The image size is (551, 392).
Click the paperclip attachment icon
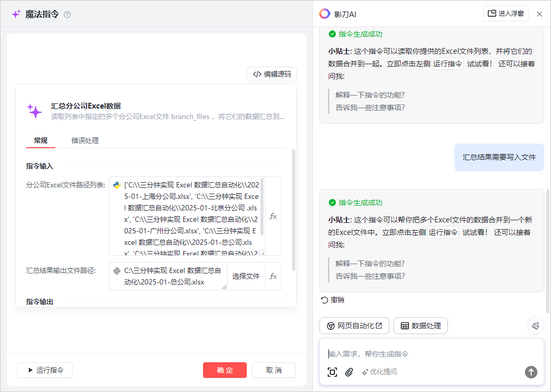tap(349, 372)
